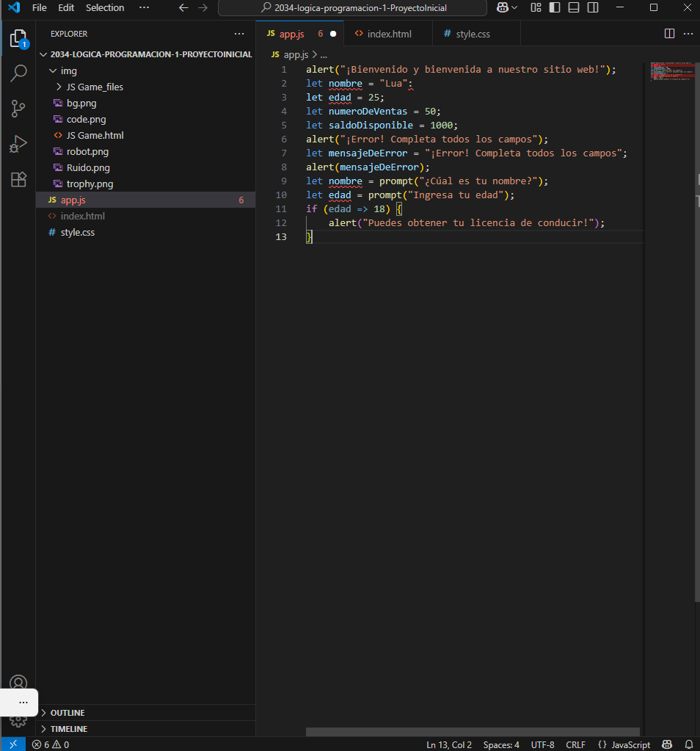This screenshot has width=700, height=751.
Task: Open robot.png in explorer
Action: pos(146,151)
